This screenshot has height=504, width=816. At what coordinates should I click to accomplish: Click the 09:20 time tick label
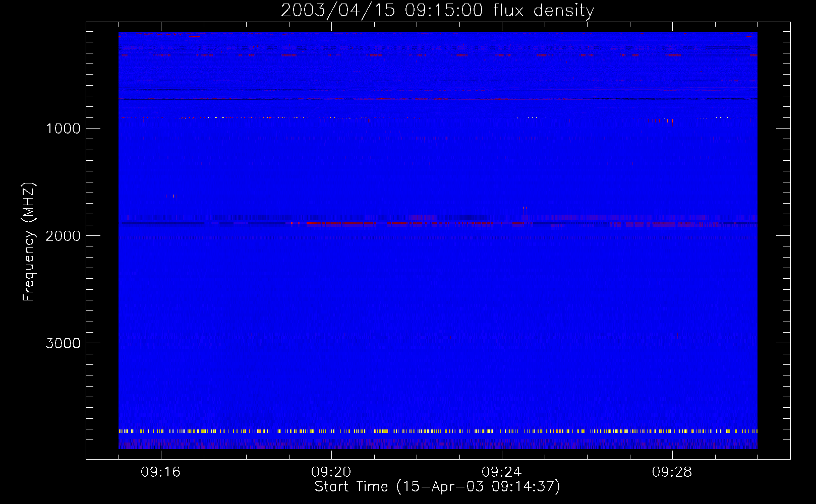pos(331,472)
